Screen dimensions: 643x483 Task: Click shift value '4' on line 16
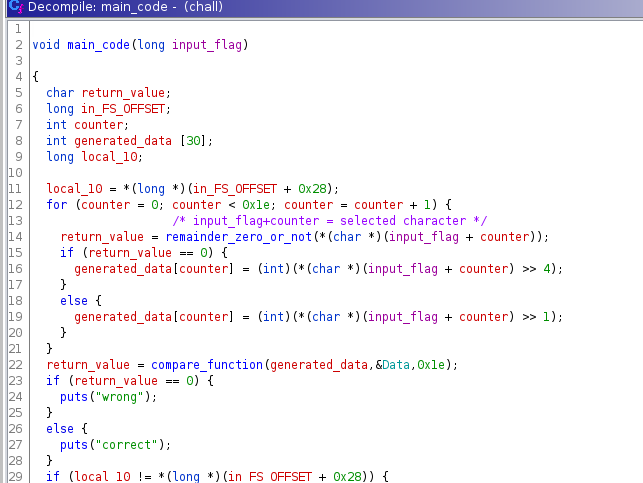[x=547, y=269]
